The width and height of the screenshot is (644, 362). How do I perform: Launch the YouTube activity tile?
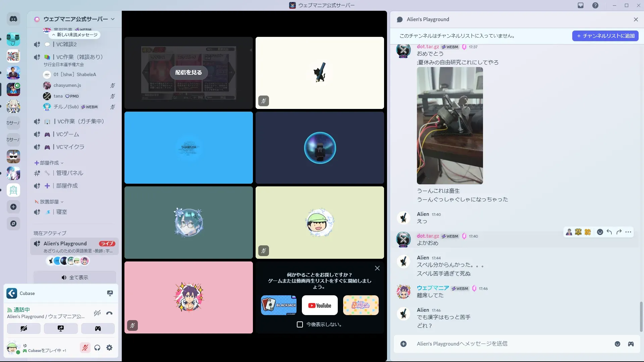point(320,305)
